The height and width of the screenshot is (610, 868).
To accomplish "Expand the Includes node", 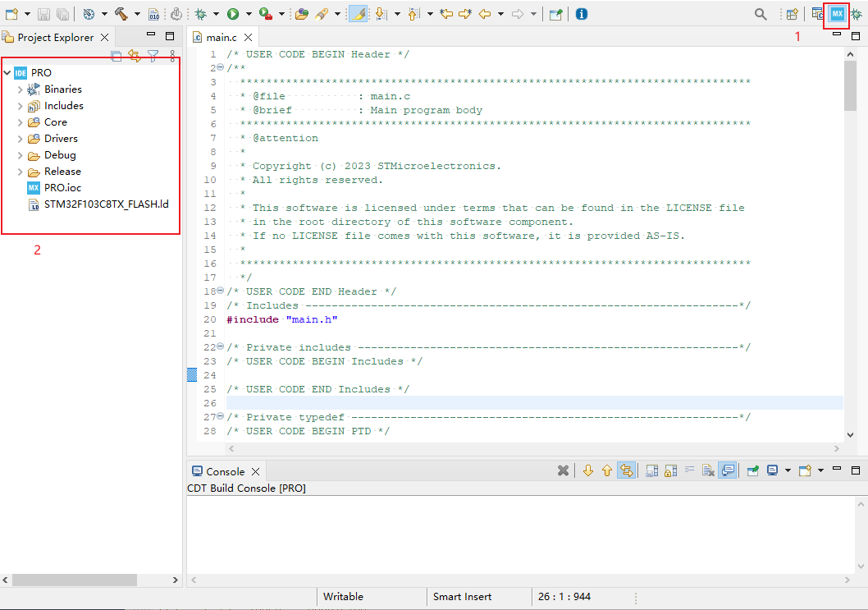I will (21, 106).
